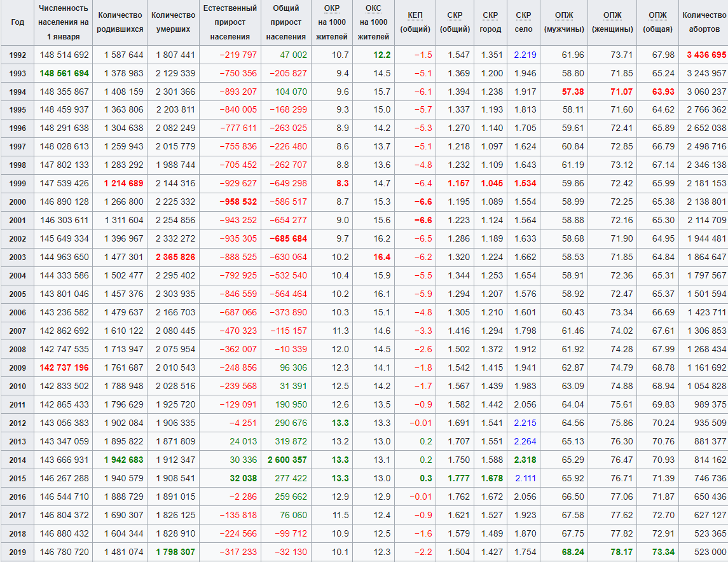Open the СКР город header link
The image size is (728, 562).
coord(490,15)
